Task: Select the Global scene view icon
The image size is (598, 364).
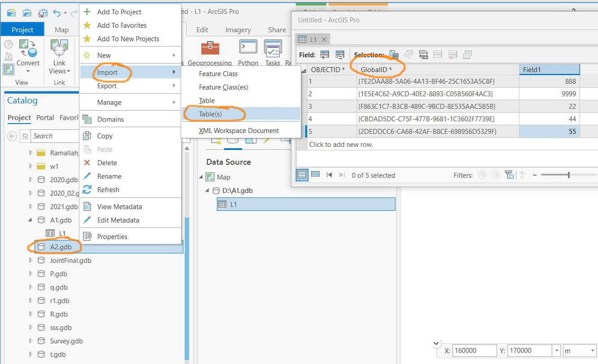Action: click(x=9, y=44)
